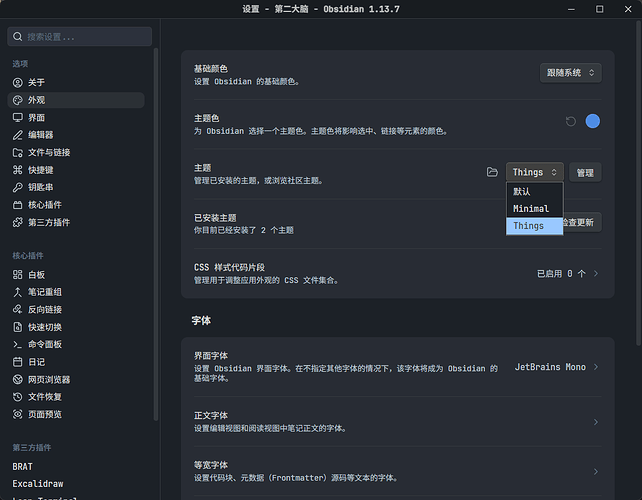Open BRAT plugin settings

[76, 467]
